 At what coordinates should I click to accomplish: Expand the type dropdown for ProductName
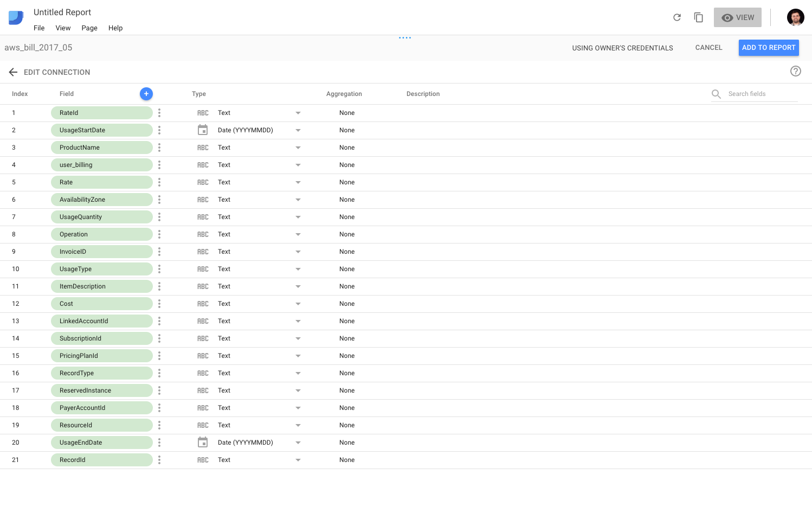point(298,148)
